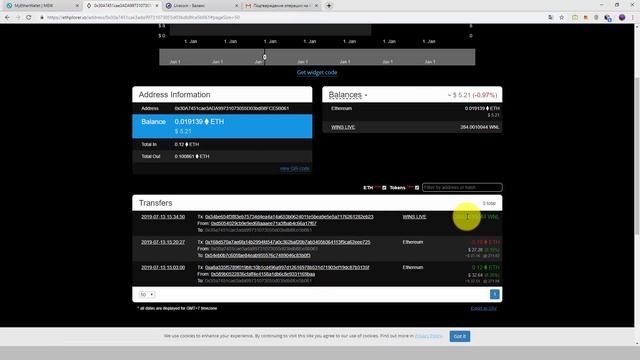
Task: Open transaction hash starting 0x168d
Action: click(x=287, y=242)
